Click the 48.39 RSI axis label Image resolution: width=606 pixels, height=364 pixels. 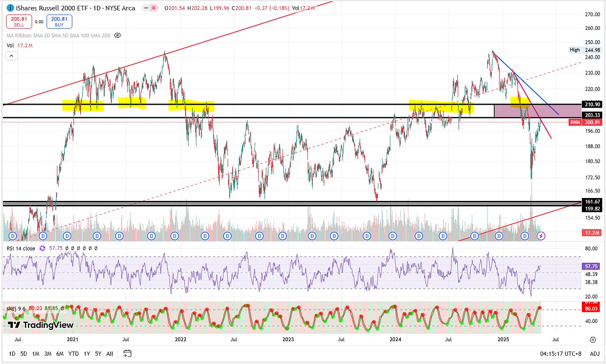tap(591, 274)
